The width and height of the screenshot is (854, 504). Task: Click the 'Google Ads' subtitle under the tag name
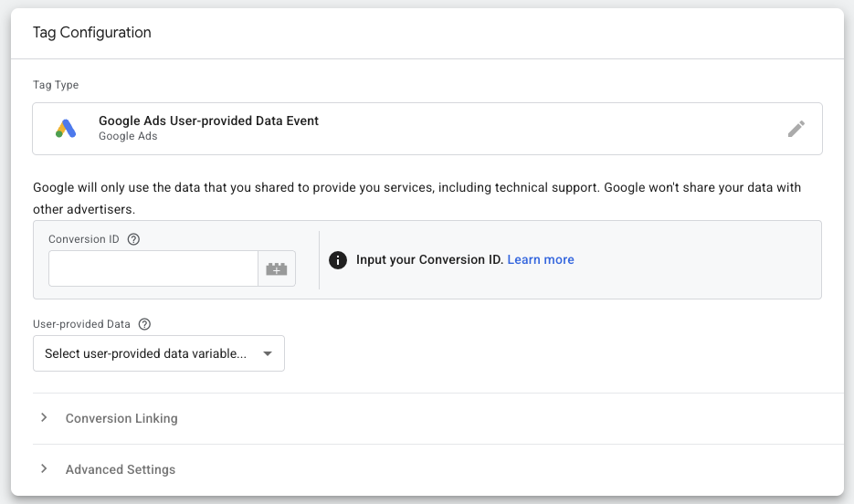coord(128,136)
